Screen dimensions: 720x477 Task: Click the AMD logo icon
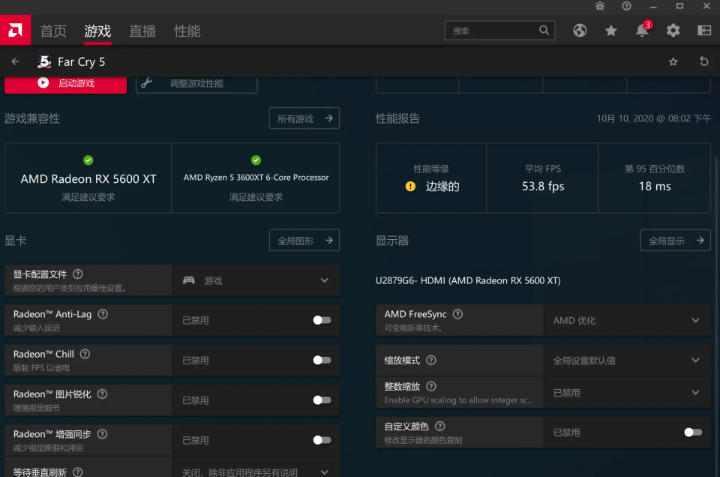coord(17,31)
